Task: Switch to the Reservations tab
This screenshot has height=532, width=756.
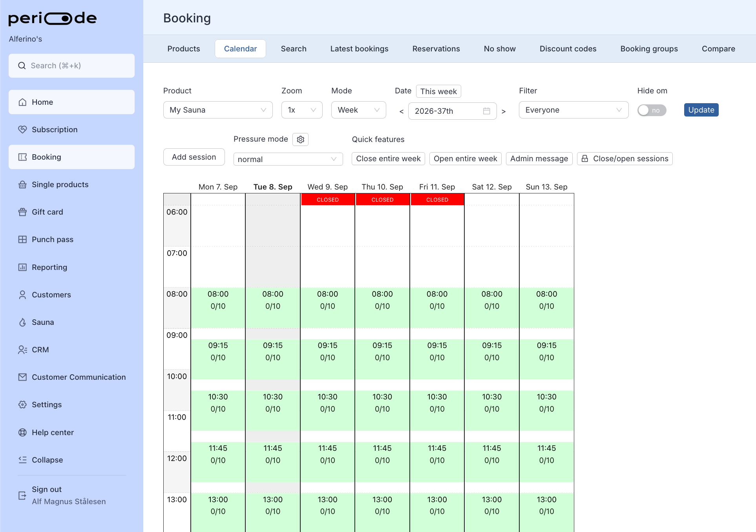Action: [x=436, y=49]
